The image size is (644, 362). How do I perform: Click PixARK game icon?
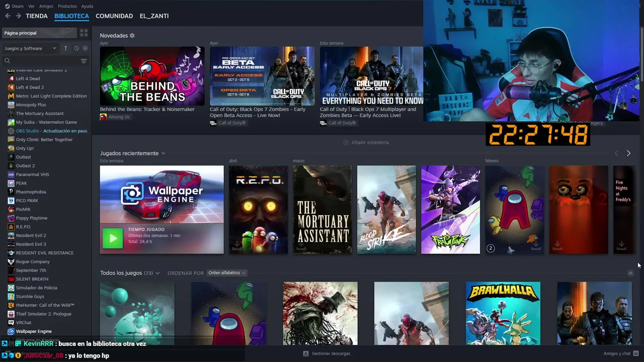[11, 209]
